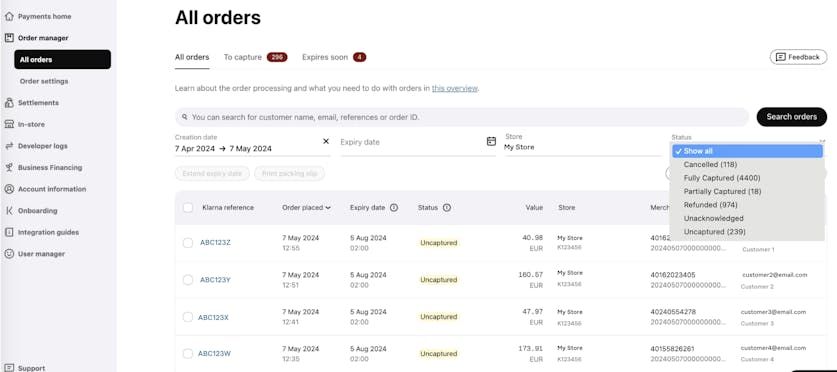Image resolution: width=837 pixels, height=372 pixels.
Task: Click the Integration guides document icon
Action: tap(9, 232)
